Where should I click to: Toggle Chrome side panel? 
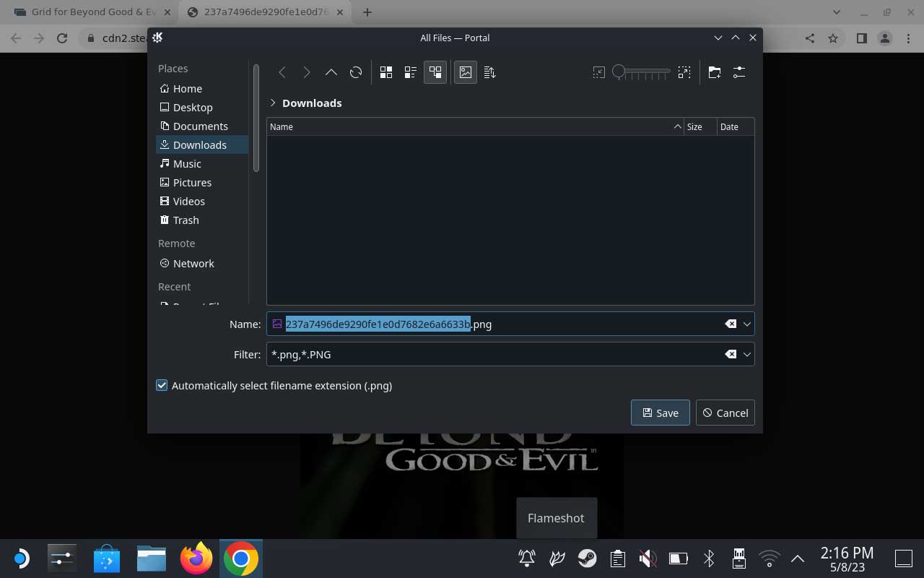click(x=861, y=38)
